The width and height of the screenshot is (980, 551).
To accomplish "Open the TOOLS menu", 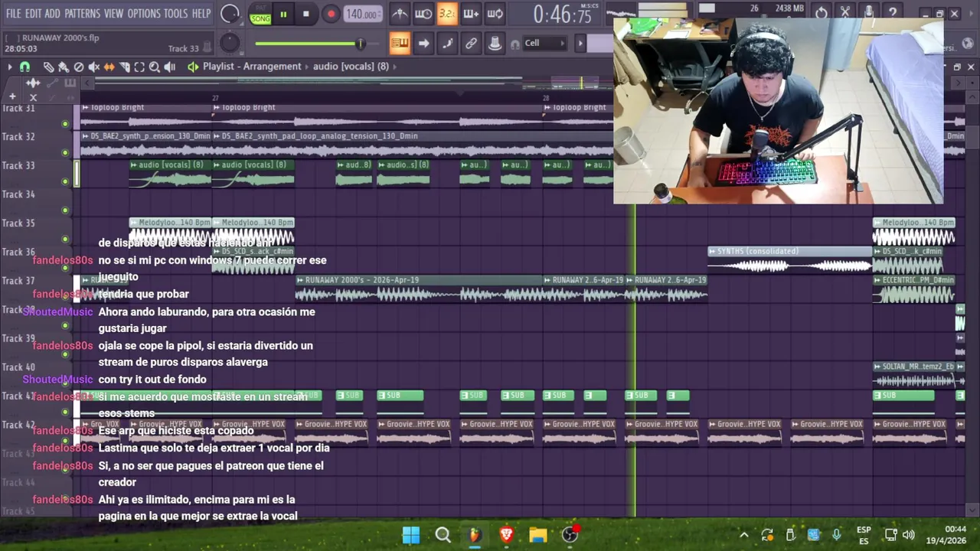I will coord(175,14).
